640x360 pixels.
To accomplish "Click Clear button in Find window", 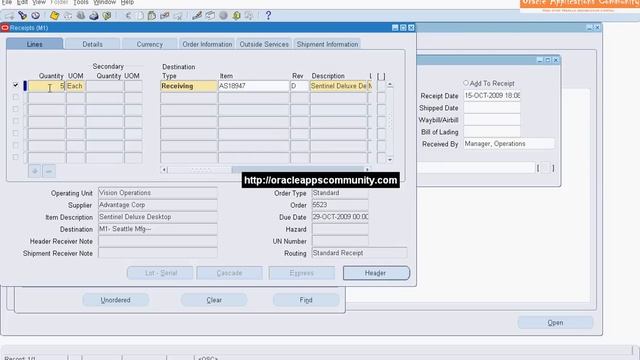I will [214, 300].
